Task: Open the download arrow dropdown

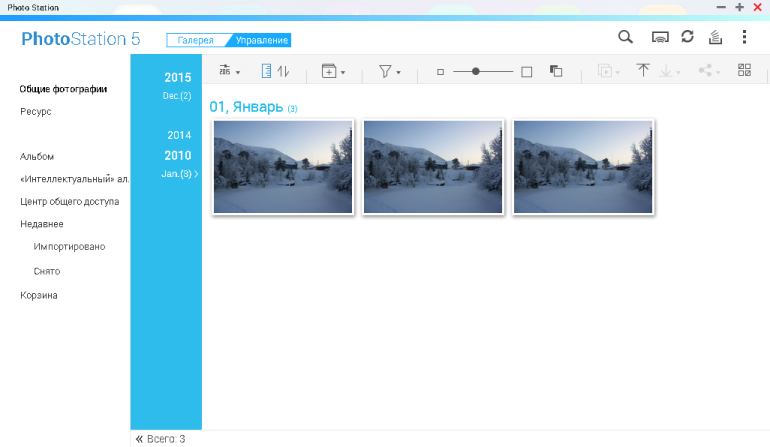Action: 670,71
